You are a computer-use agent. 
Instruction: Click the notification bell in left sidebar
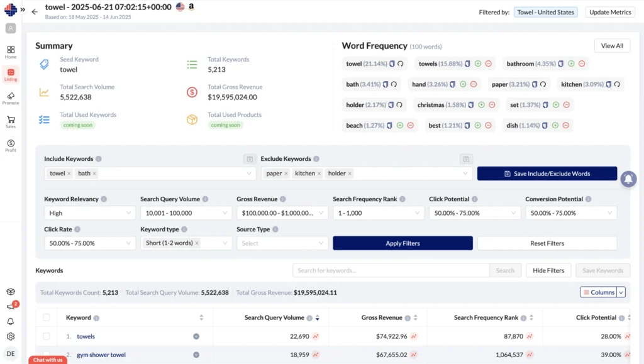[11, 321]
